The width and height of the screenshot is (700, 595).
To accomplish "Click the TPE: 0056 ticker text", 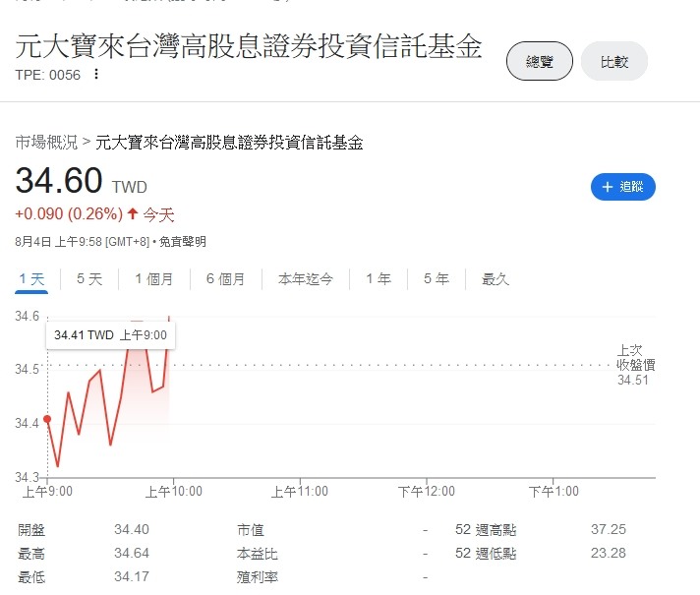I will pos(48,75).
